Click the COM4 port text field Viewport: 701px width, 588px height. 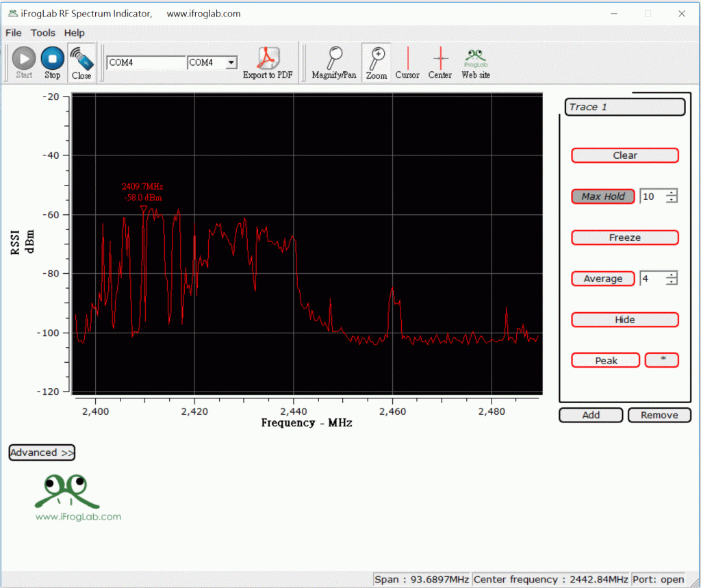coord(146,62)
